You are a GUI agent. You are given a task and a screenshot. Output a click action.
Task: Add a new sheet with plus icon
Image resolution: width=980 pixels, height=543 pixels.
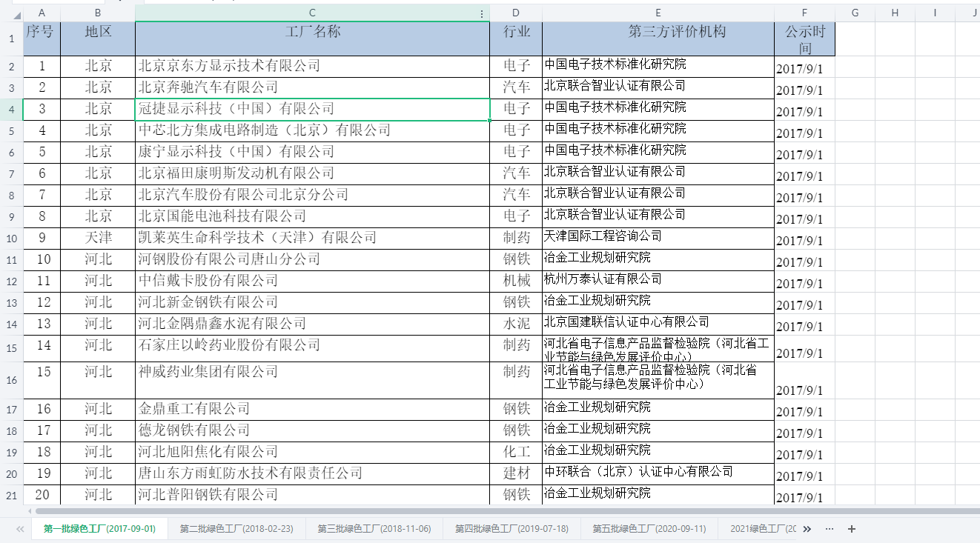point(852,529)
